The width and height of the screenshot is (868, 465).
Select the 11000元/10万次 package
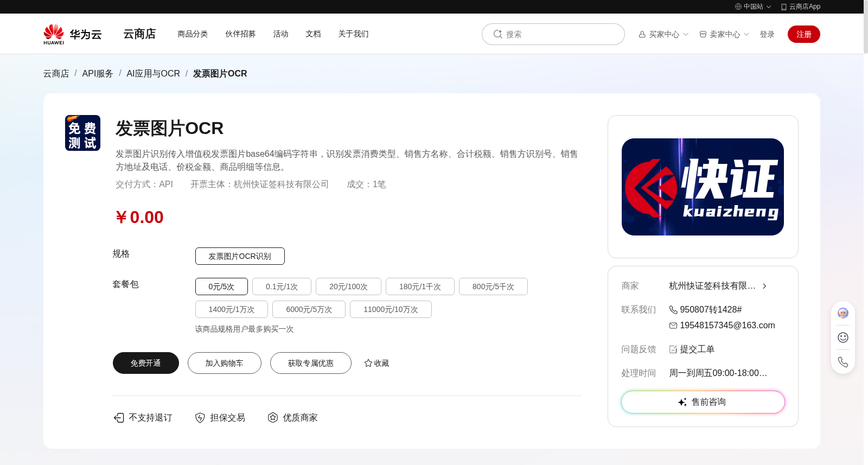pyautogui.click(x=391, y=309)
